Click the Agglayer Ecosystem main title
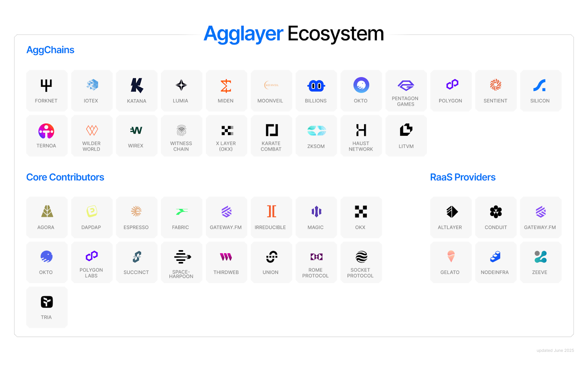Image resolution: width=588 pixels, height=365 pixels. [x=294, y=34]
